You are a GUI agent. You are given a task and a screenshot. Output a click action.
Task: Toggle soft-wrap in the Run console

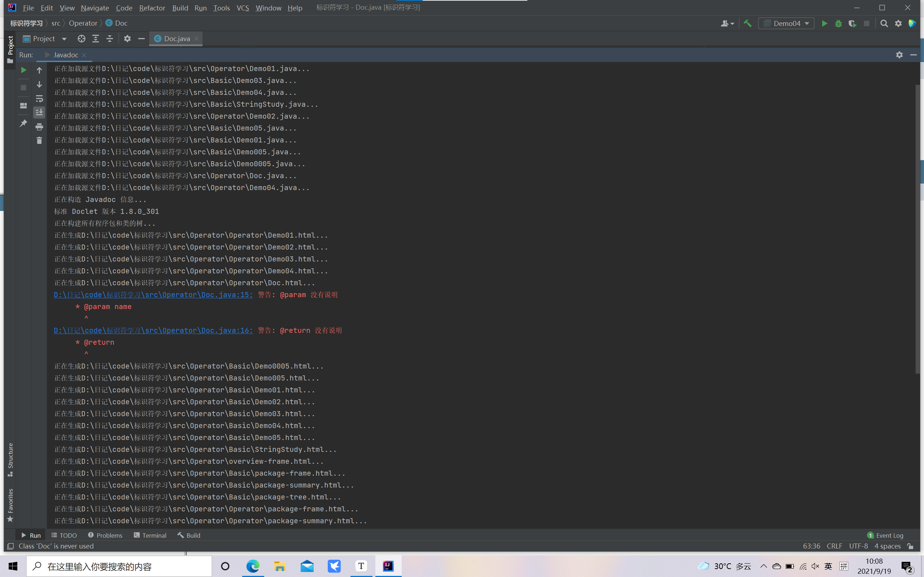pyautogui.click(x=39, y=98)
